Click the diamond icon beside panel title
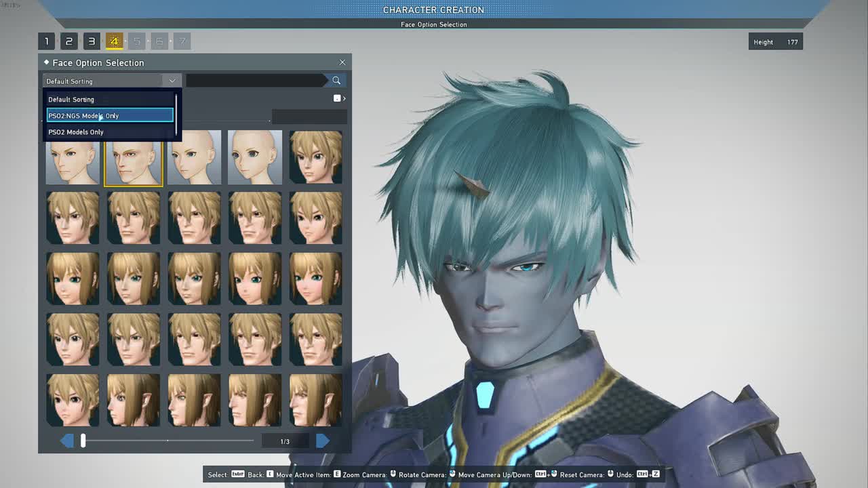The height and width of the screenshot is (488, 868). point(47,62)
